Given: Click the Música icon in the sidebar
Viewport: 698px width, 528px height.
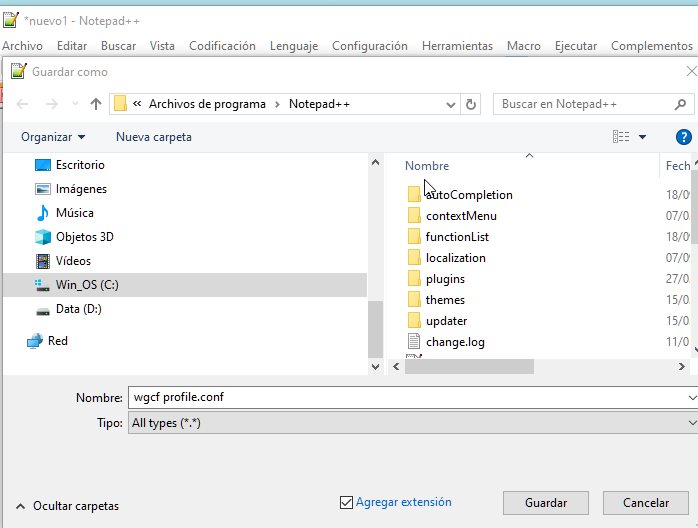Looking at the screenshot, I should [x=43, y=213].
